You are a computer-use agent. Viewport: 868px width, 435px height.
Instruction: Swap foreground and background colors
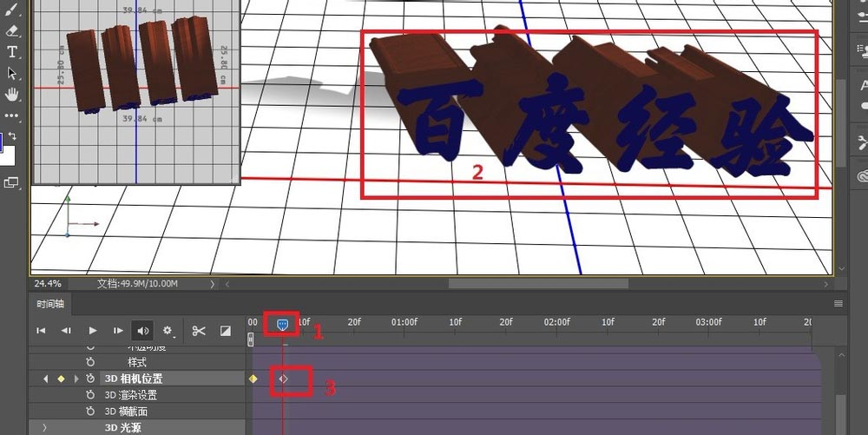click(13, 135)
